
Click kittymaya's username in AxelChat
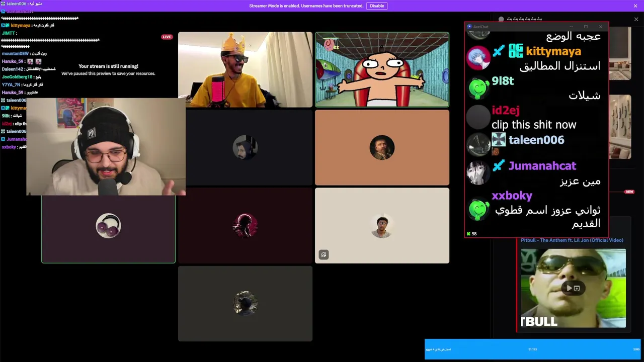[x=553, y=51]
